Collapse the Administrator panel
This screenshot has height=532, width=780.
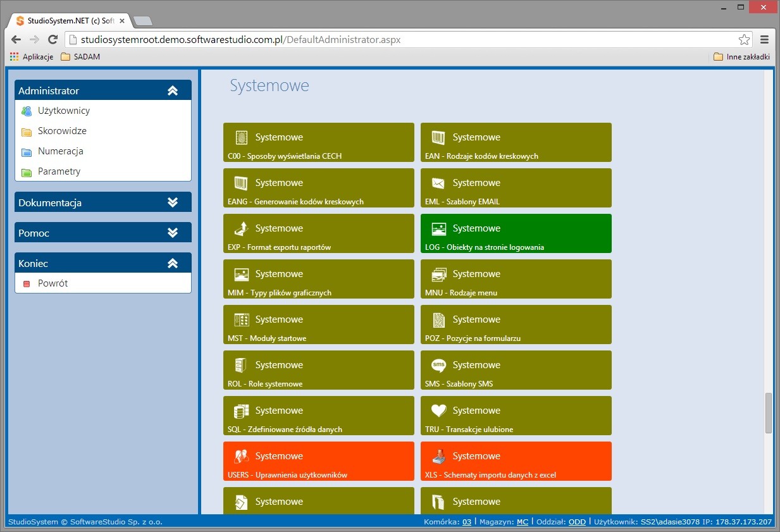pyautogui.click(x=172, y=90)
